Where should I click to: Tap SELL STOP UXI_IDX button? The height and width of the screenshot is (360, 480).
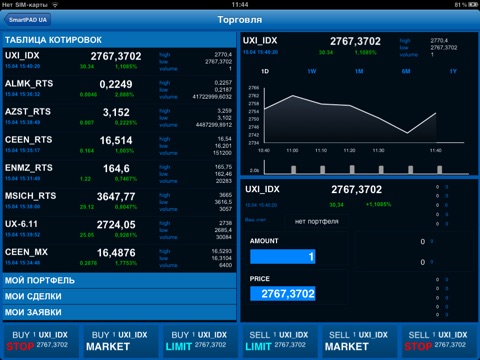439,341
